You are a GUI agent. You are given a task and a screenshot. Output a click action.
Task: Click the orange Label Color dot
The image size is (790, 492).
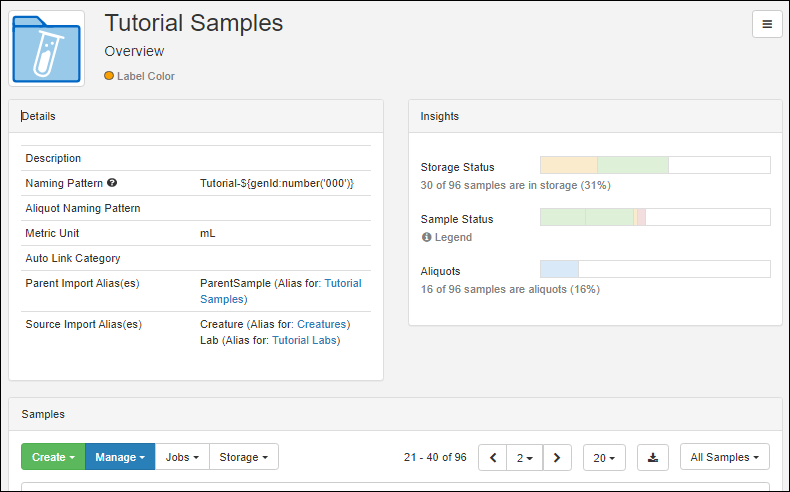[109, 76]
